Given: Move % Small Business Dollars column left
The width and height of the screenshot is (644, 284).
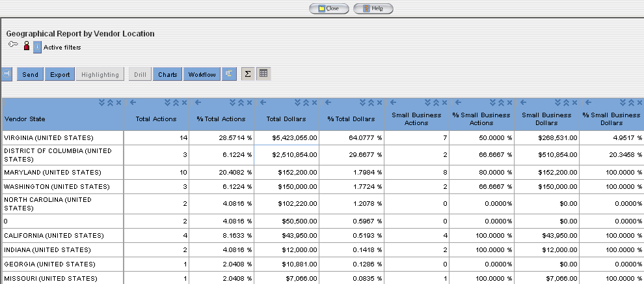Looking at the screenshot, I should click(x=588, y=103).
